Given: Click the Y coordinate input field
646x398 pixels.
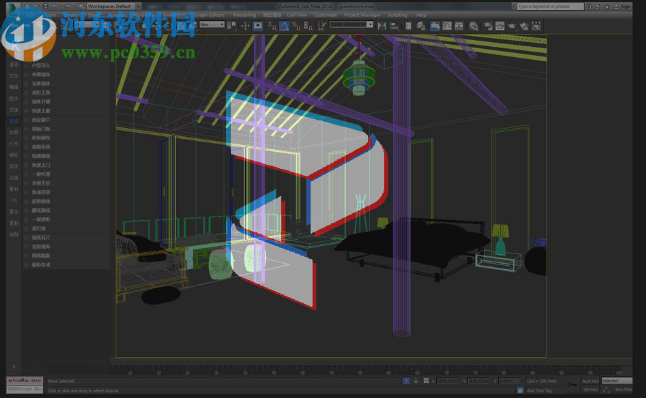Looking at the screenshot, I should coord(478,381).
